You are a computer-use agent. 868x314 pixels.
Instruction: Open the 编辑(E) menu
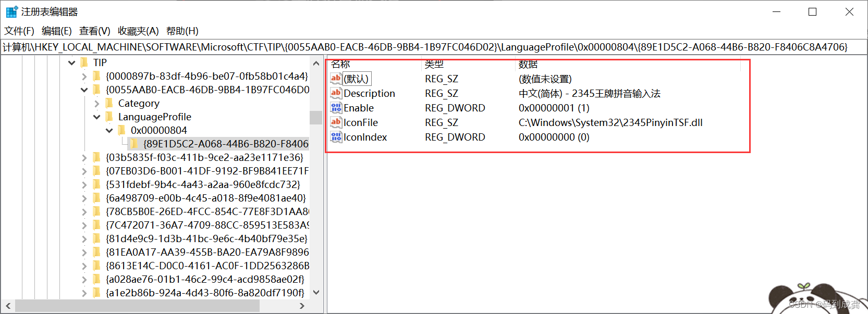(x=56, y=31)
